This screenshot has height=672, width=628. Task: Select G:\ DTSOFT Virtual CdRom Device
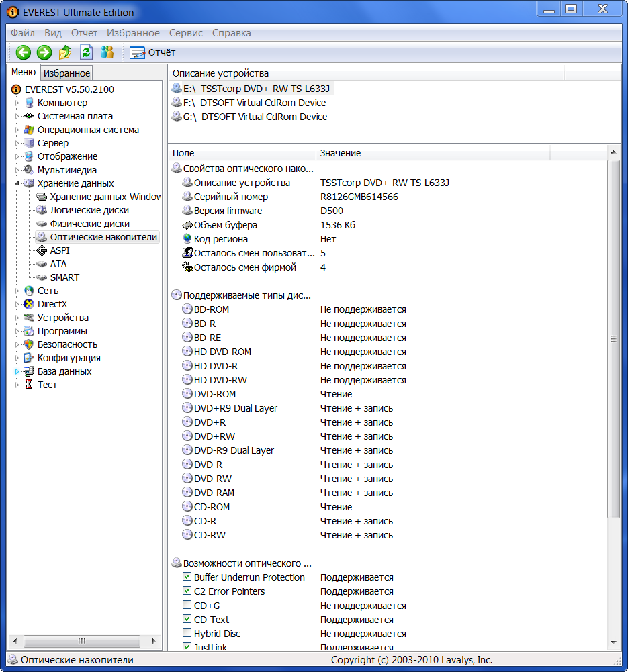pyautogui.click(x=250, y=117)
